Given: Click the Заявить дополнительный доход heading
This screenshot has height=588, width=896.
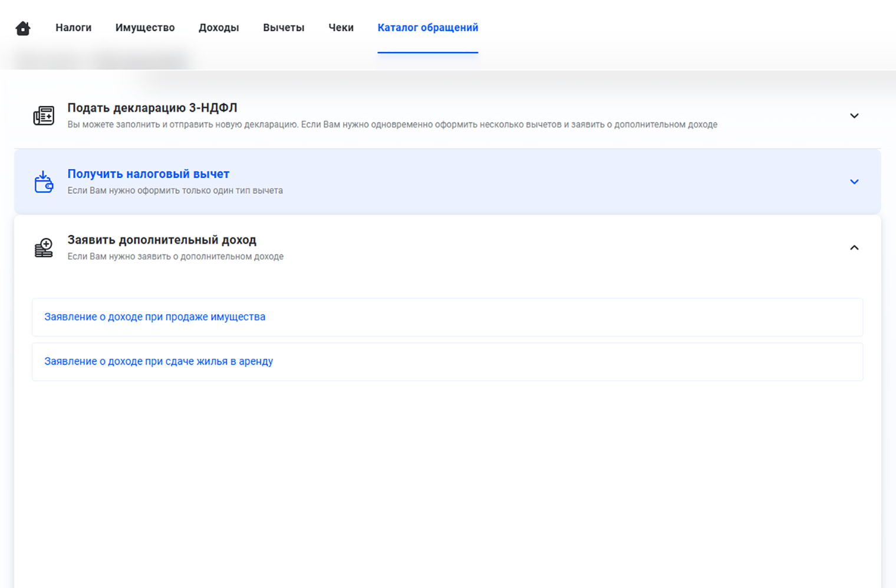Looking at the screenshot, I should pyautogui.click(x=162, y=240).
